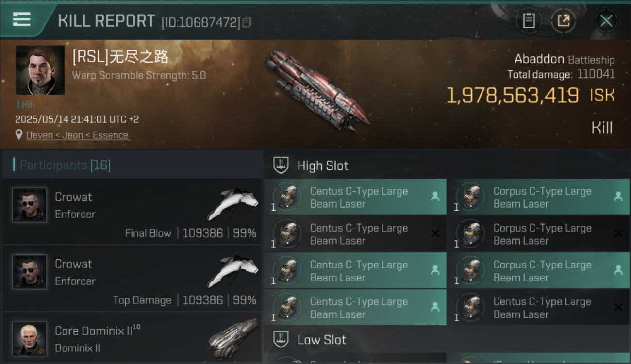Click the High Slot shield icon

click(x=281, y=165)
